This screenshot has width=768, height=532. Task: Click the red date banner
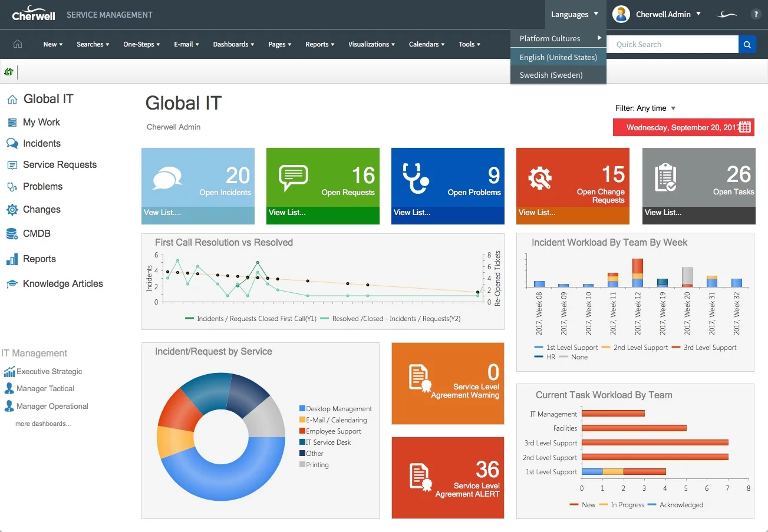[684, 127]
